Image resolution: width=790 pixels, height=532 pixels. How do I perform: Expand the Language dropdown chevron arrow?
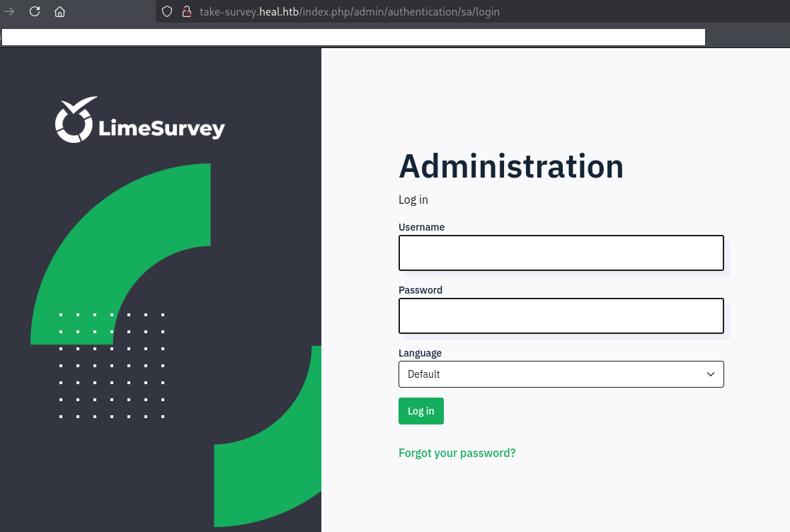711,374
